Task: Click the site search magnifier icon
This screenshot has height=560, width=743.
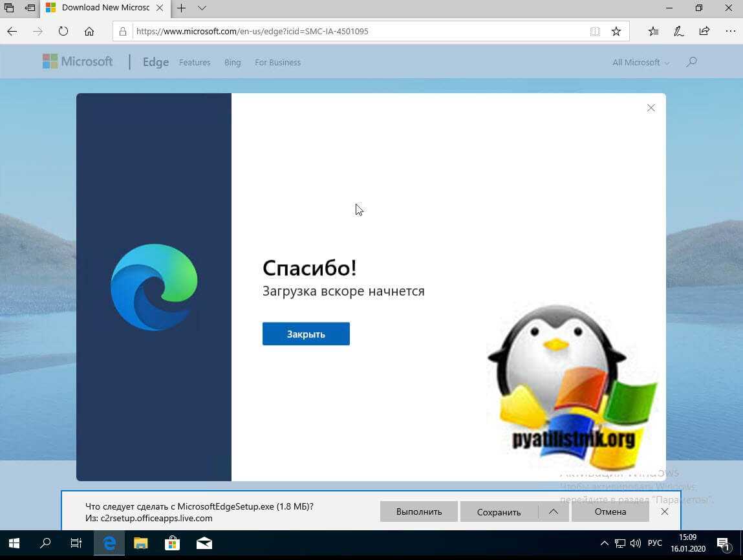Action: tap(691, 62)
